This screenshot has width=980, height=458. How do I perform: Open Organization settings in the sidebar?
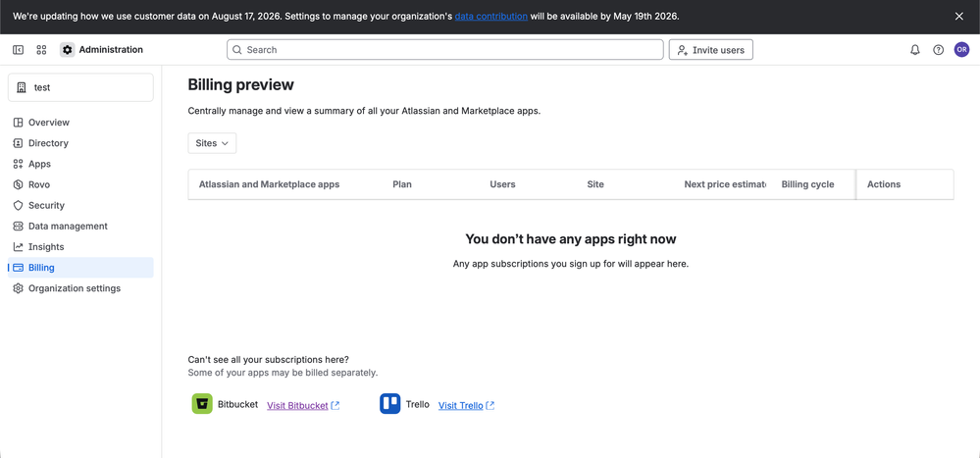point(80,288)
